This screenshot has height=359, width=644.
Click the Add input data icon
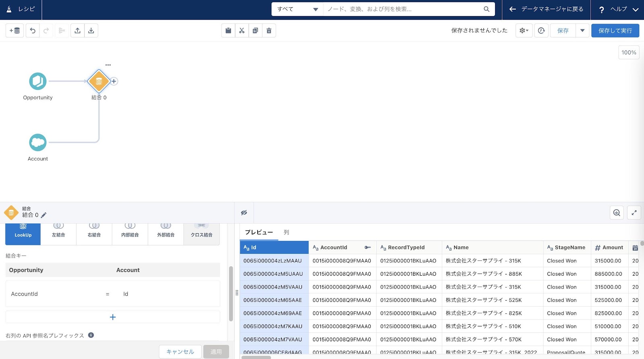tap(14, 31)
